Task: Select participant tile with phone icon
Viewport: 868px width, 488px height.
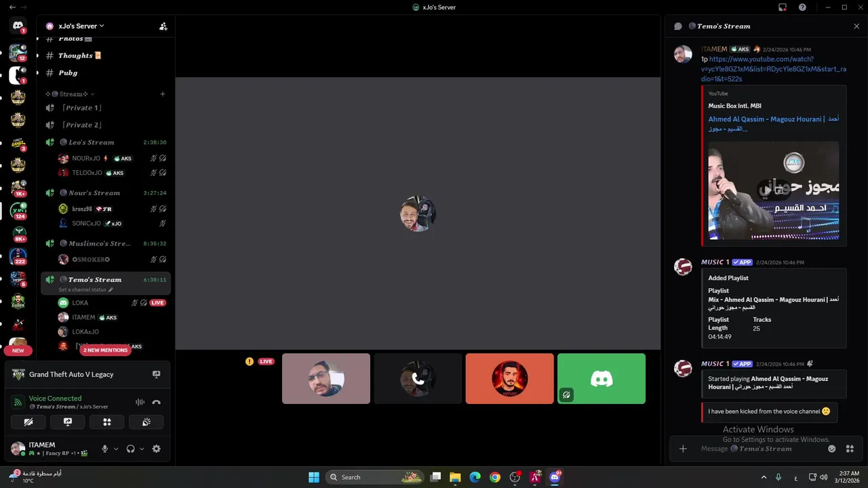Action: (x=418, y=378)
